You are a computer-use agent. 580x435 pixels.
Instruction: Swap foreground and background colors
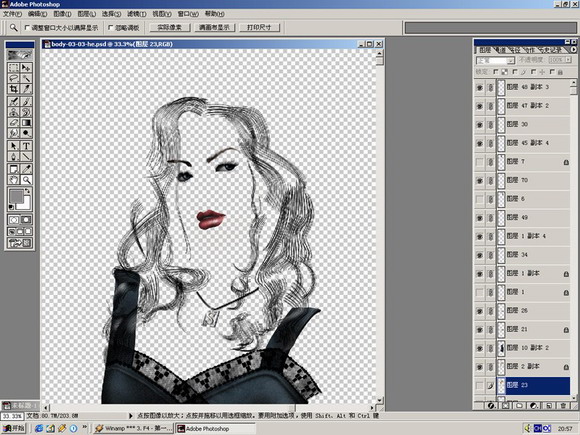[x=28, y=191]
